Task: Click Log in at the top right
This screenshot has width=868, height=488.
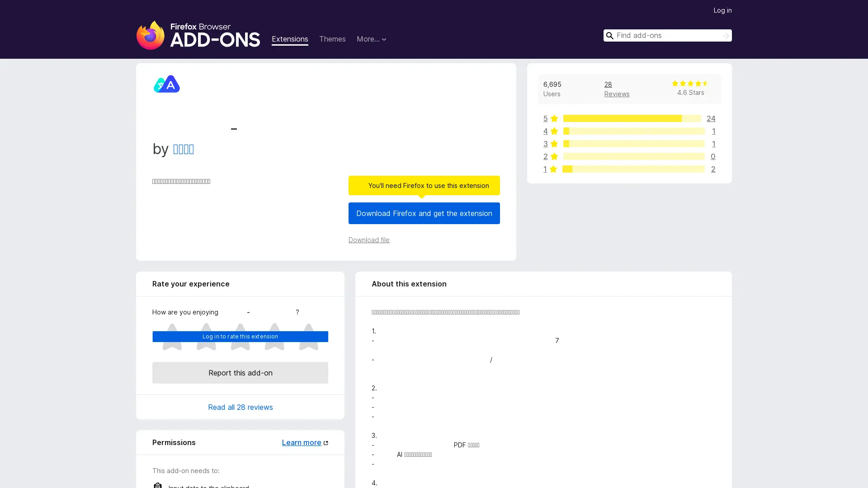Action: 722,10
